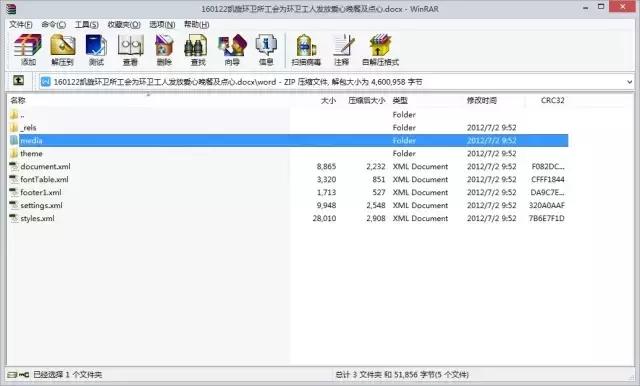
Task: Open the 文件(F) menu
Action: pos(21,24)
